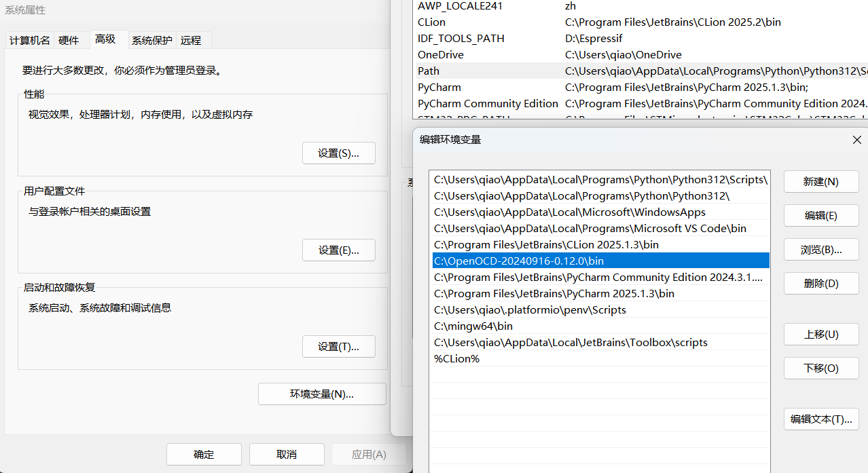
Task: Open the 硬件 tab
Action: 69,41
